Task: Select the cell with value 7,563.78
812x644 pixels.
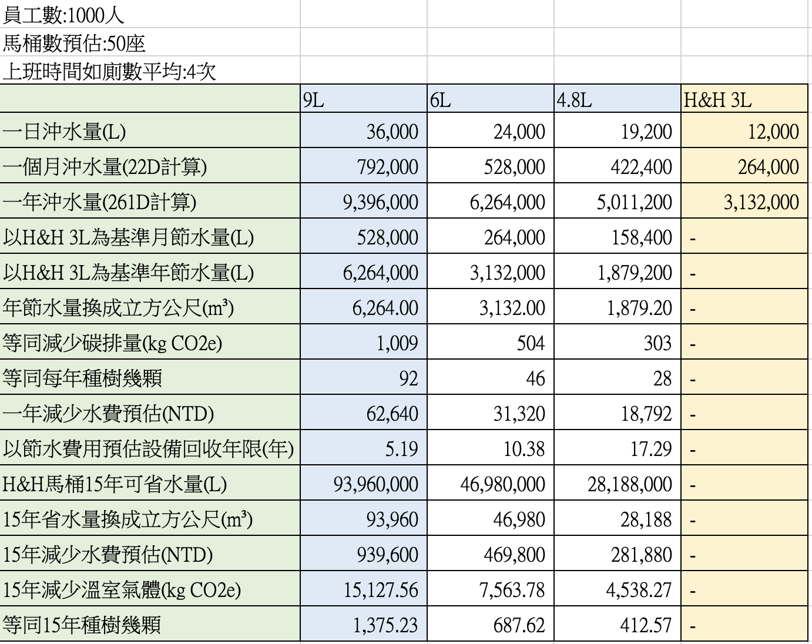Action: tap(491, 589)
